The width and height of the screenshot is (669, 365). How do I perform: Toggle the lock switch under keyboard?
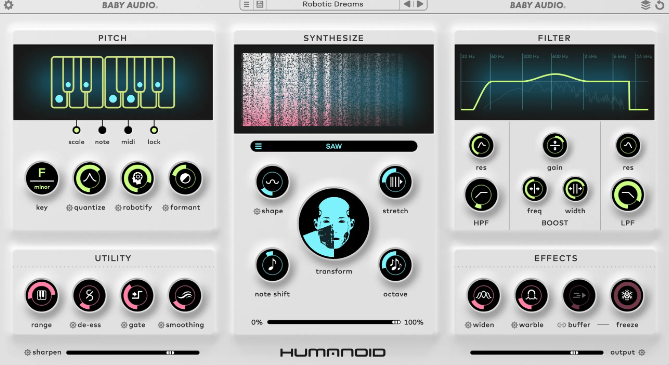coord(154,130)
